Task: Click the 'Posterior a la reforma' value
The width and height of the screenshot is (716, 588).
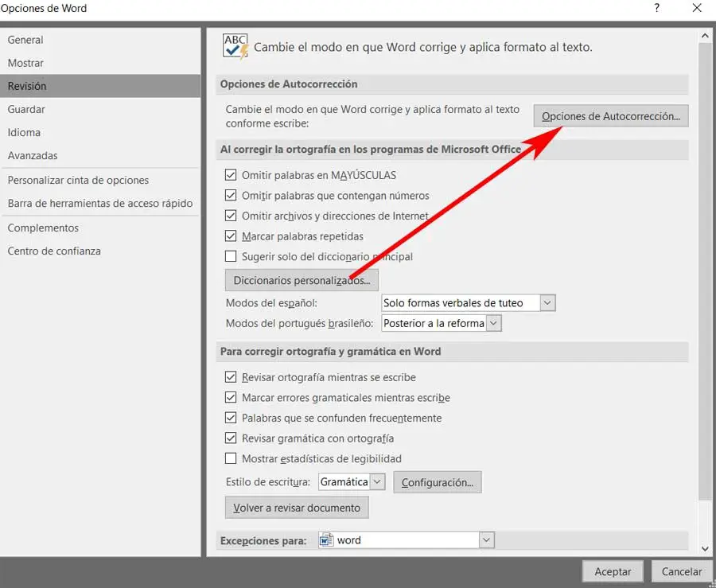Action: tap(434, 323)
